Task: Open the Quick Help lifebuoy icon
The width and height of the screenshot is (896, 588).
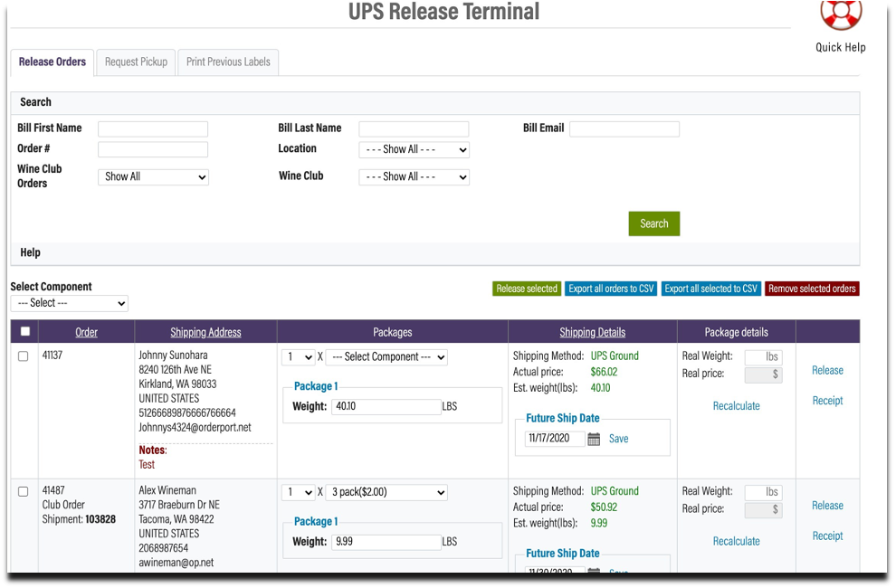Action: pyautogui.click(x=841, y=14)
